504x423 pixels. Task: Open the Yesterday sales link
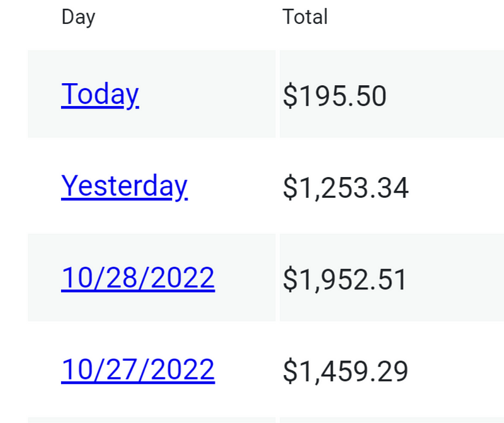point(124,186)
